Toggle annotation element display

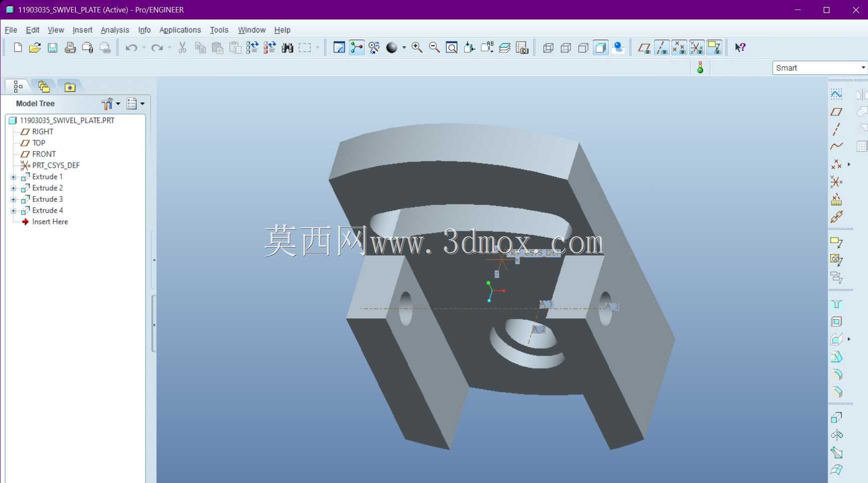tap(714, 48)
